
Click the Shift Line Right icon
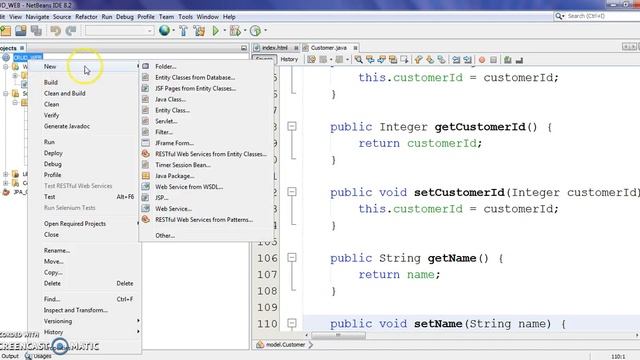pos(468,60)
